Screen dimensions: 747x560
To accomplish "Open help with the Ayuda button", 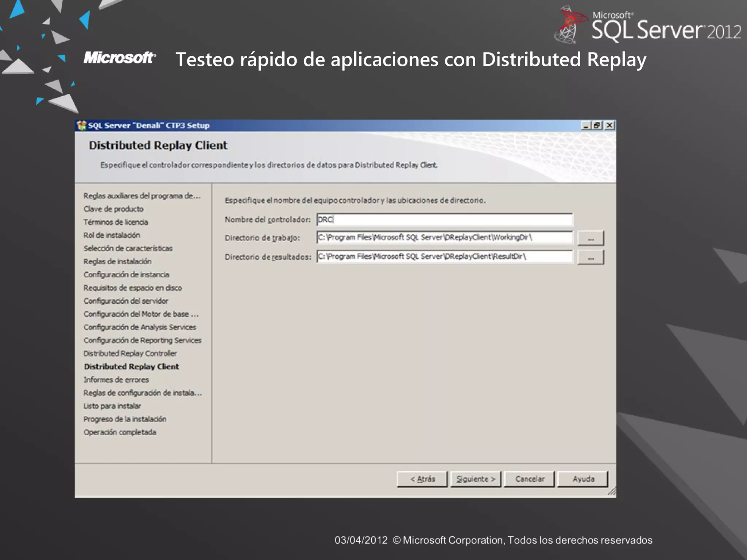I will pos(583,479).
